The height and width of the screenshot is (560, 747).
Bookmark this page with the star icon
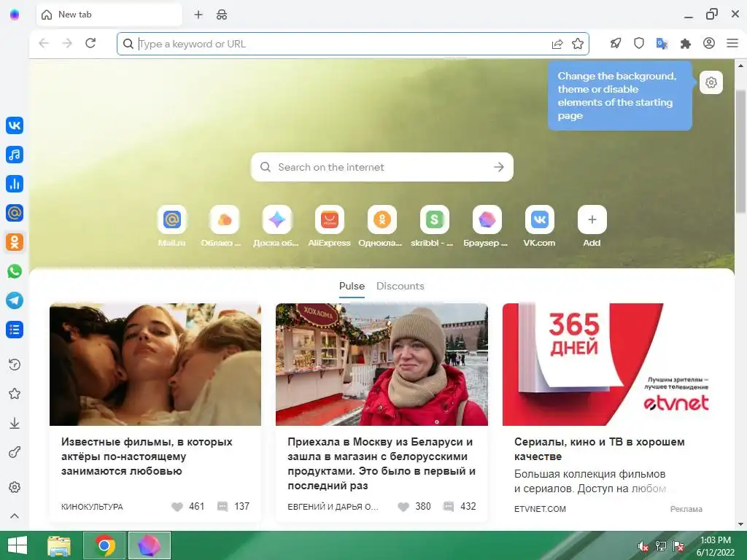tap(578, 44)
